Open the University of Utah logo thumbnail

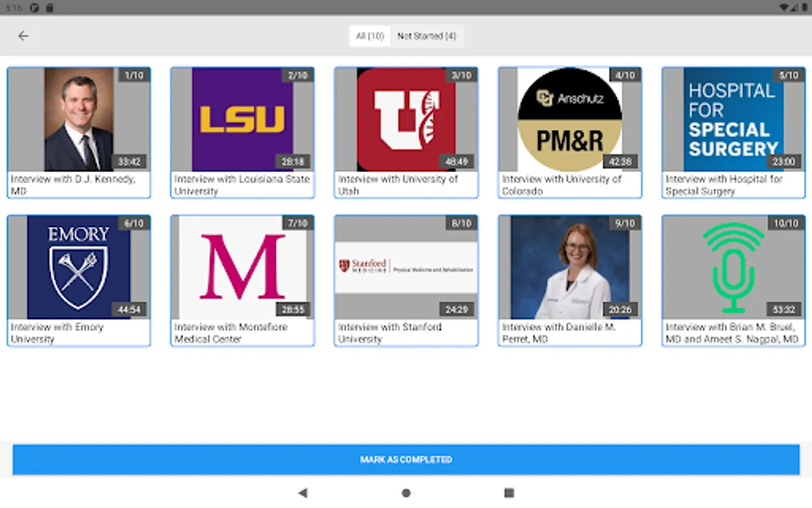[406, 120]
